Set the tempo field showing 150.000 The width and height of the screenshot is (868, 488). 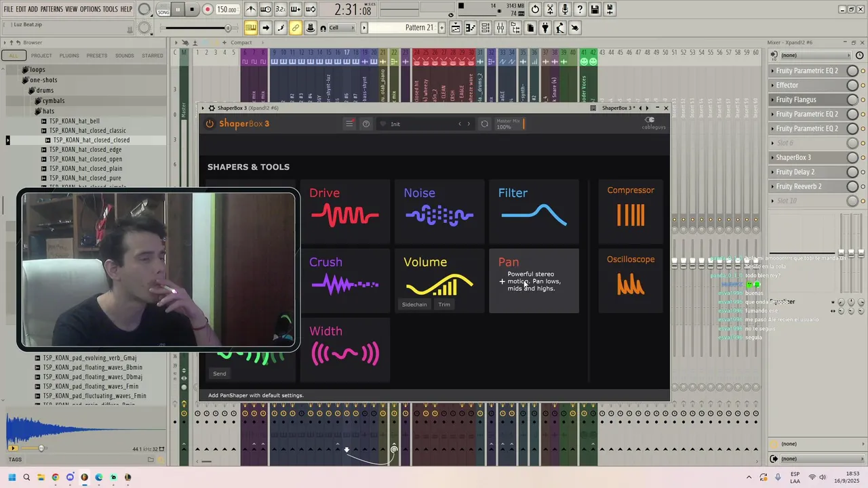pyautogui.click(x=227, y=10)
